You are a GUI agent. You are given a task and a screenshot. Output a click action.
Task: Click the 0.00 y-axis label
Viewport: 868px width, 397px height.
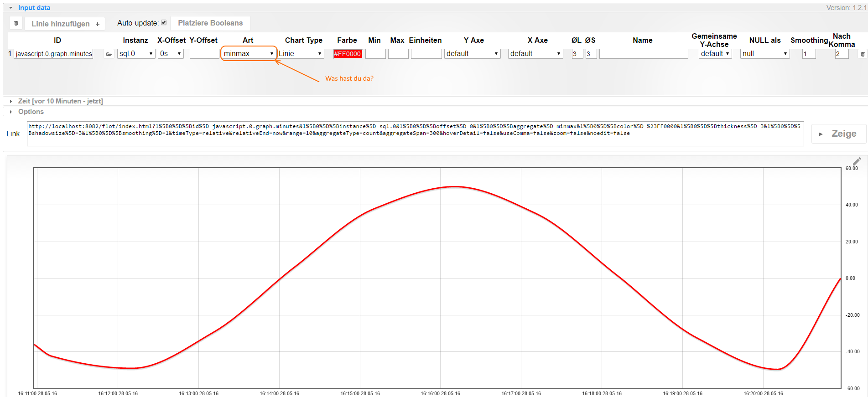pyautogui.click(x=851, y=278)
